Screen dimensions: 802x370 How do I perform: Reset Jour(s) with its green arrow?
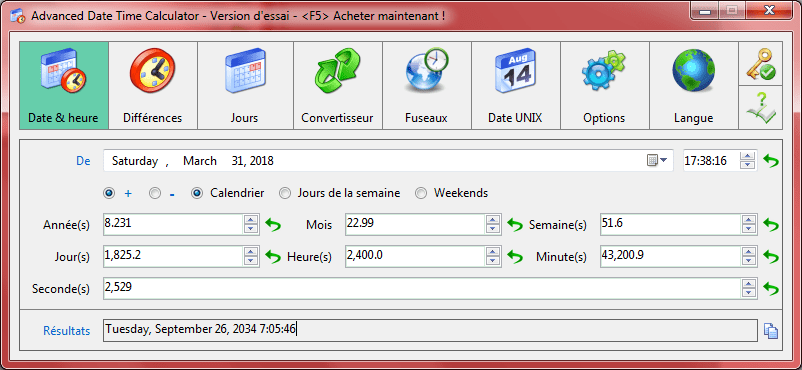point(274,256)
